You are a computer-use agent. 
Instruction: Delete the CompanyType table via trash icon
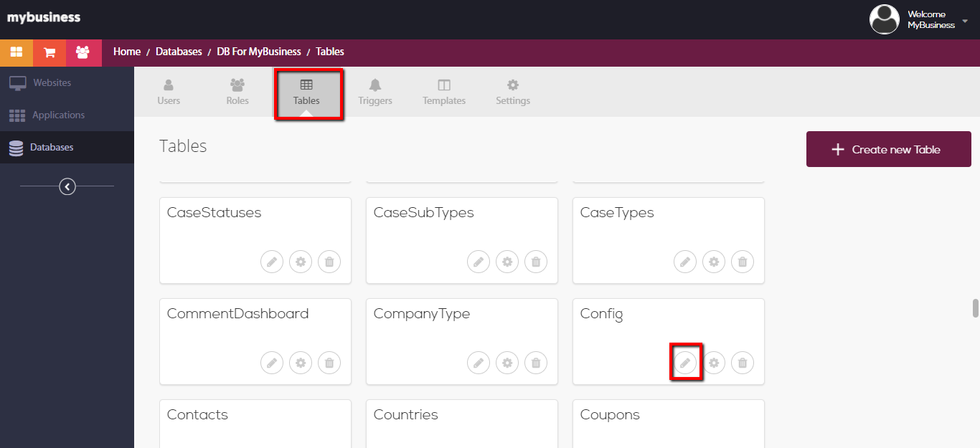pos(536,363)
